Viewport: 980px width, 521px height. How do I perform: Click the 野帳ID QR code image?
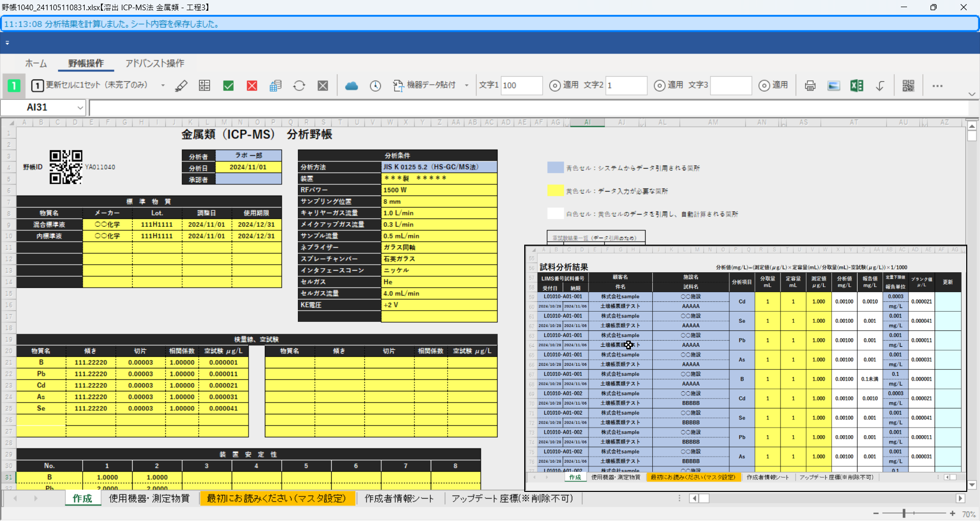66,167
